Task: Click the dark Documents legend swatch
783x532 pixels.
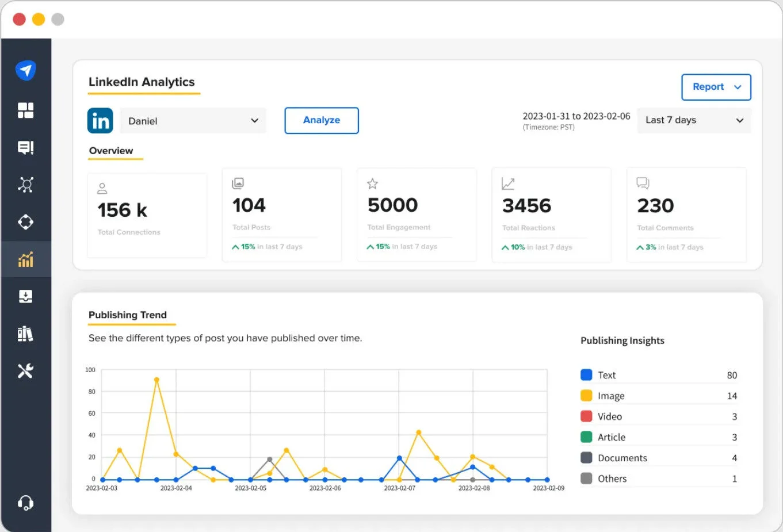Action: [x=586, y=458]
